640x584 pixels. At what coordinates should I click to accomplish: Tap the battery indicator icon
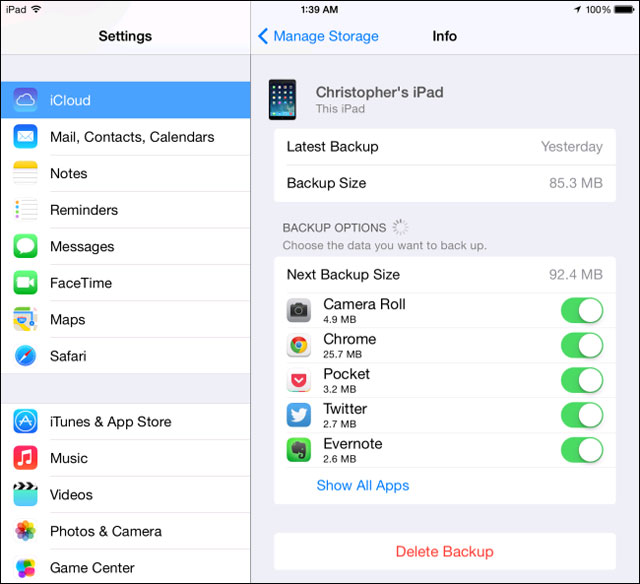tap(624, 9)
